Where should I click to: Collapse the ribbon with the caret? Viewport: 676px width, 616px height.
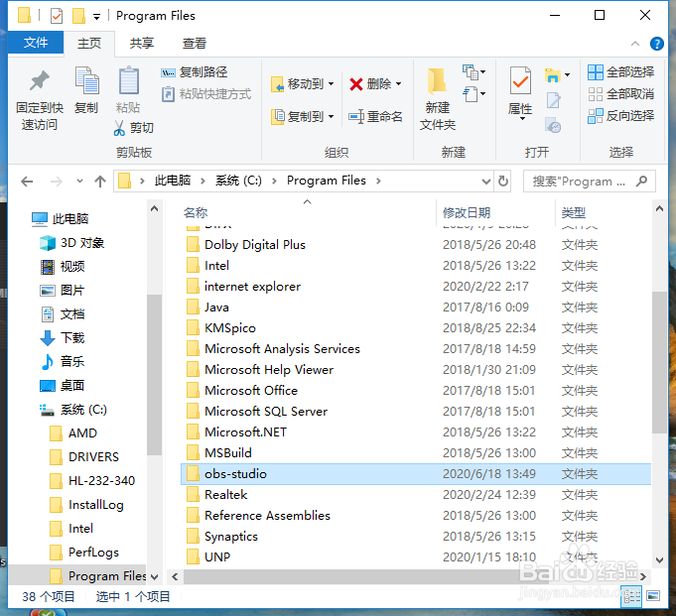tap(635, 44)
